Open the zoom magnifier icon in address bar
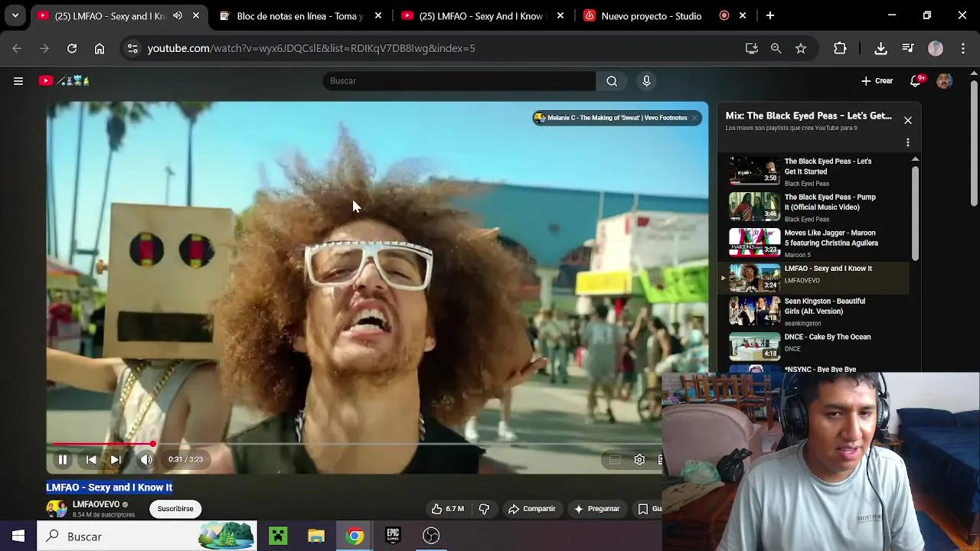980x551 pixels. 776,48
